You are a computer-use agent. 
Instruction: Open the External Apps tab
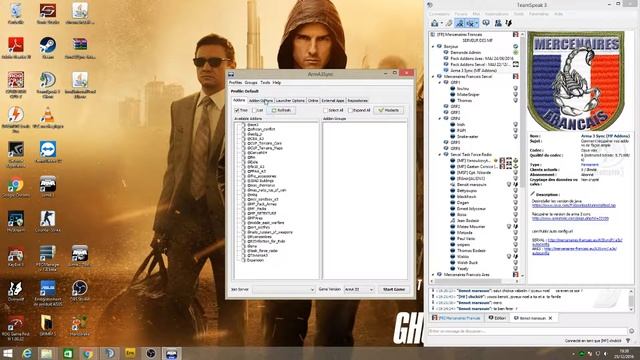333,100
